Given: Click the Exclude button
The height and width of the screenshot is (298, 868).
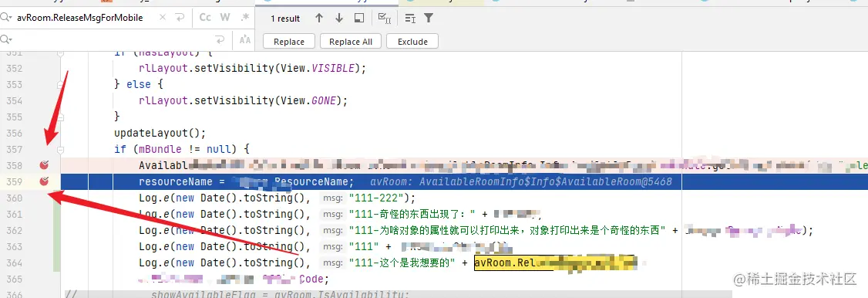Looking at the screenshot, I should coord(412,42).
